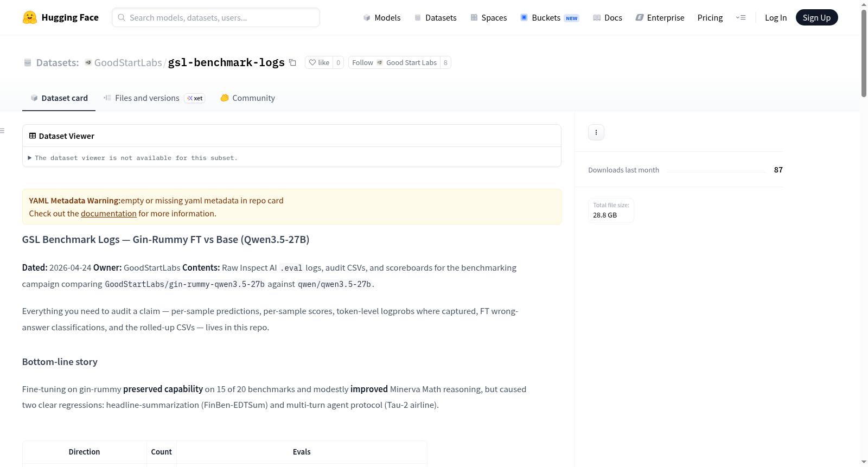Click Buckets NEW navigation item

[550, 17]
